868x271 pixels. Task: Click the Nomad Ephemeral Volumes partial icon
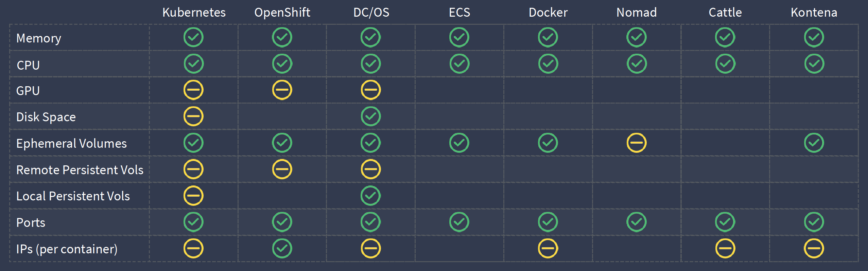637,143
